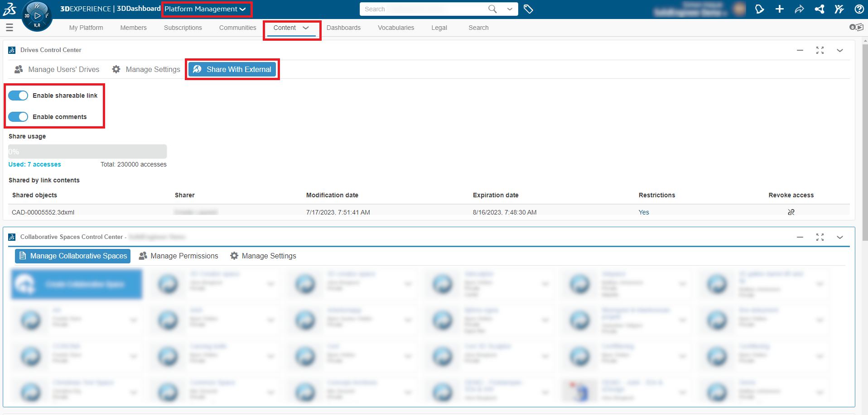Open the search magnifier icon
868x415 pixels.
(x=492, y=9)
